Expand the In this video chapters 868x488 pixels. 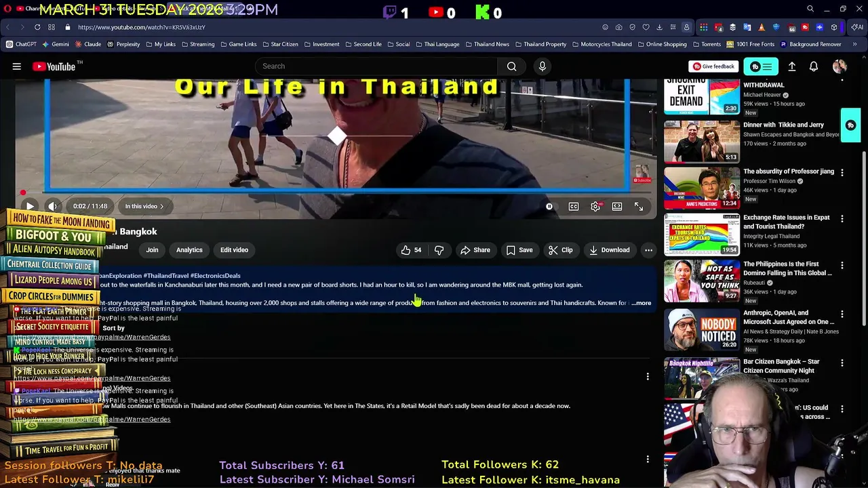[144, 206]
